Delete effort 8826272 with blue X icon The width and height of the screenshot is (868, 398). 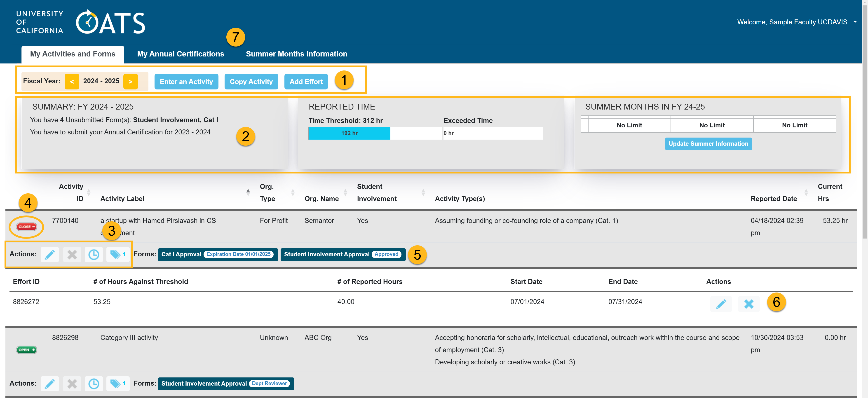click(x=748, y=304)
